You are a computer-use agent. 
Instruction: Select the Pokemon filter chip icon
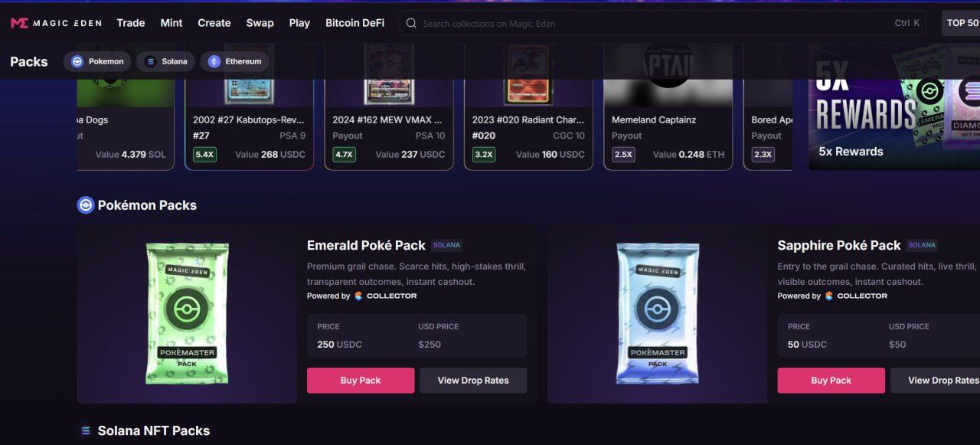pos(77,61)
